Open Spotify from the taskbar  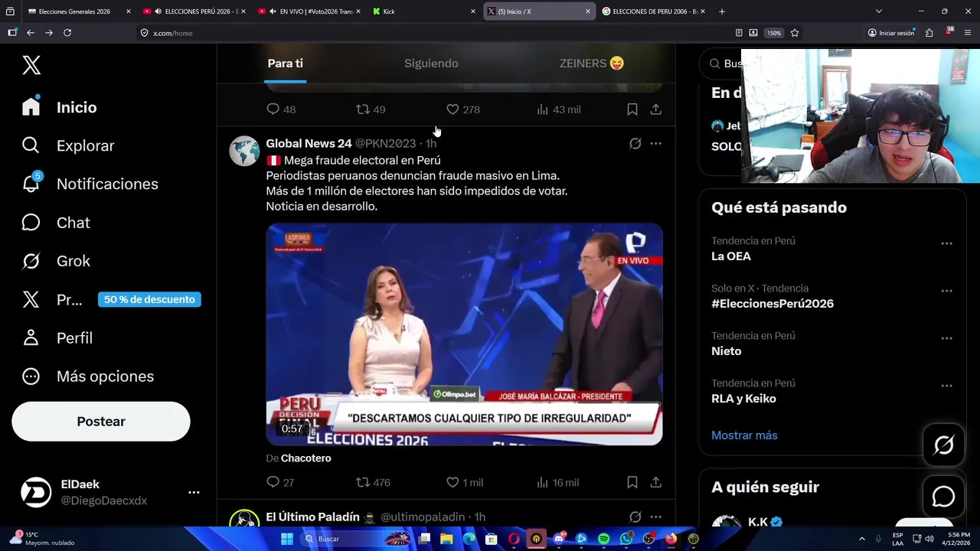(603, 539)
